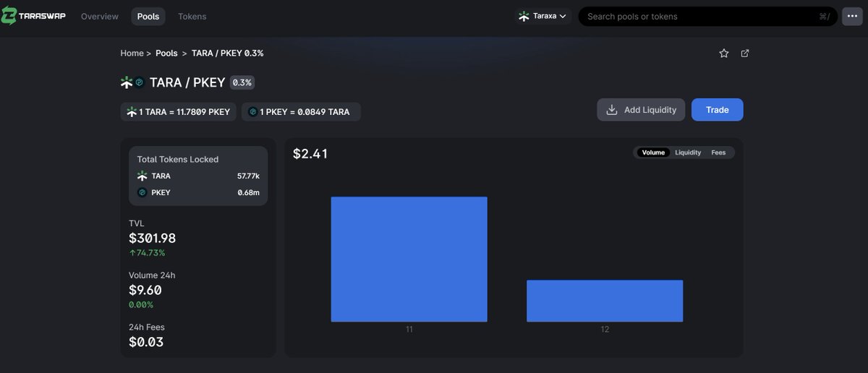
Task: Click the 0.00% volume change text
Action: (x=141, y=305)
